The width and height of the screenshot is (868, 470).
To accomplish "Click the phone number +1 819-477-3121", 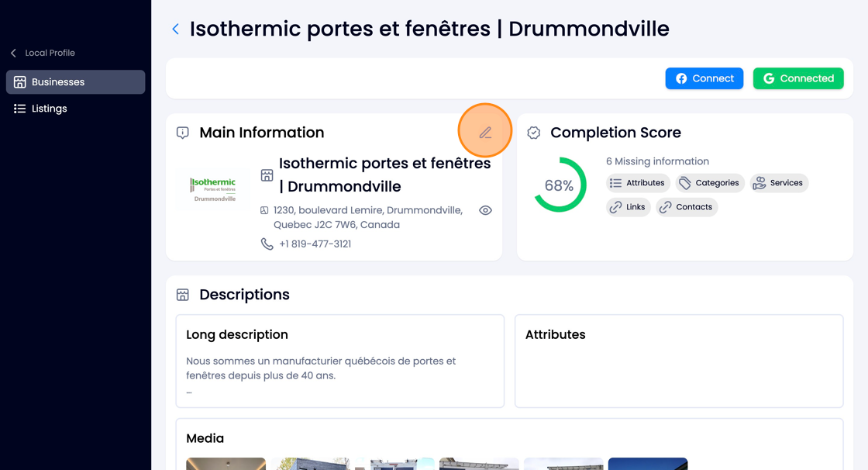I will (x=315, y=244).
